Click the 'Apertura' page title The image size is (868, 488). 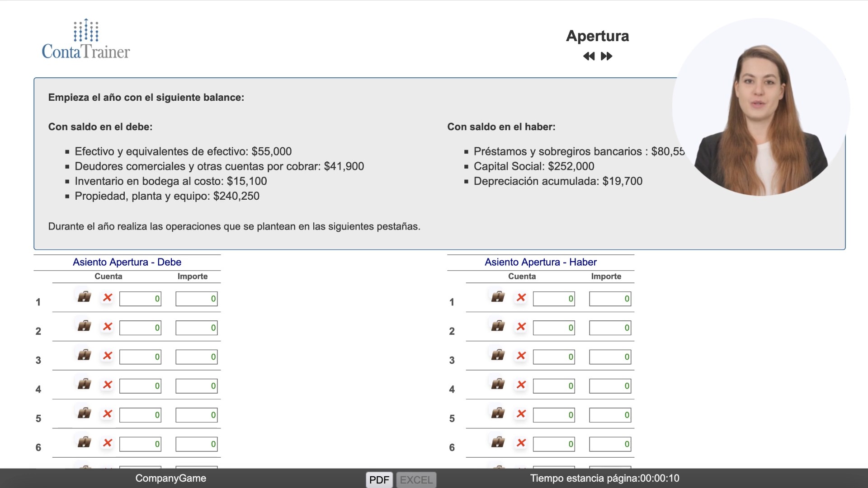click(x=598, y=36)
